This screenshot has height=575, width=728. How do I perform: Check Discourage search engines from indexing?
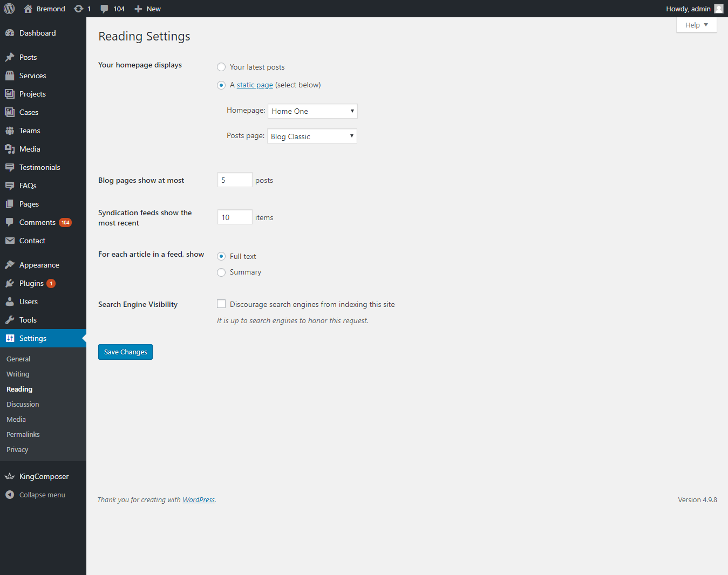pyautogui.click(x=221, y=304)
